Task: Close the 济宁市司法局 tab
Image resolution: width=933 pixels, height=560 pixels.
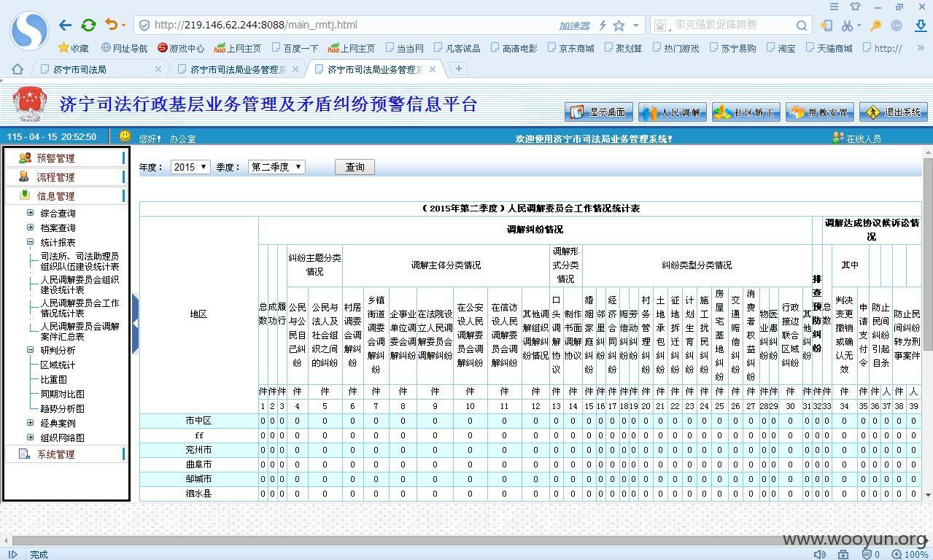Action: (158, 69)
